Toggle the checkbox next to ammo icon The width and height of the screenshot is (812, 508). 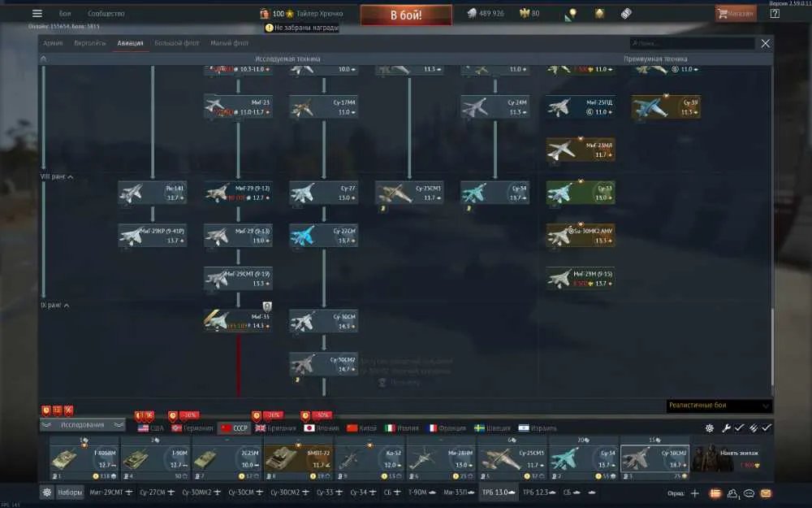click(x=767, y=428)
